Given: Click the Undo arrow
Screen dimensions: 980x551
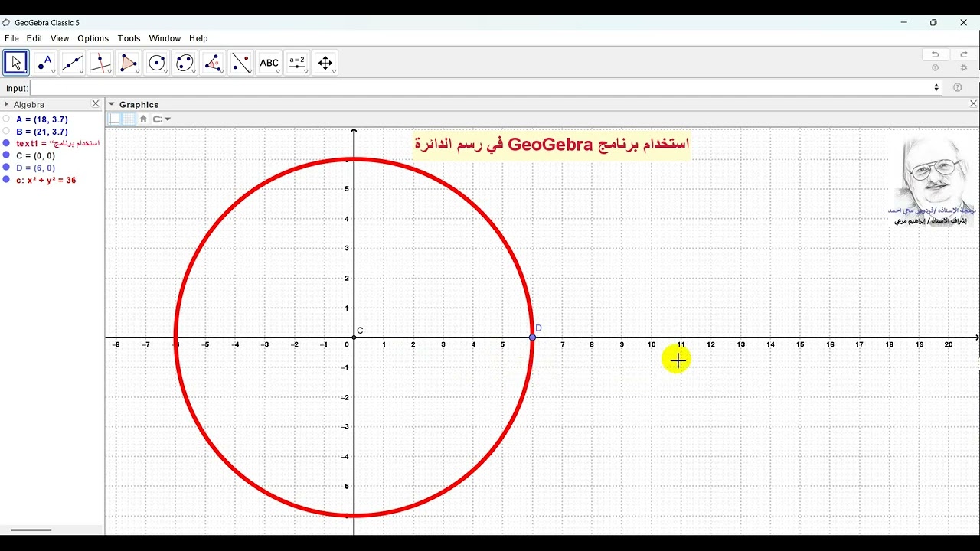Looking at the screenshot, I should (935, 54).
